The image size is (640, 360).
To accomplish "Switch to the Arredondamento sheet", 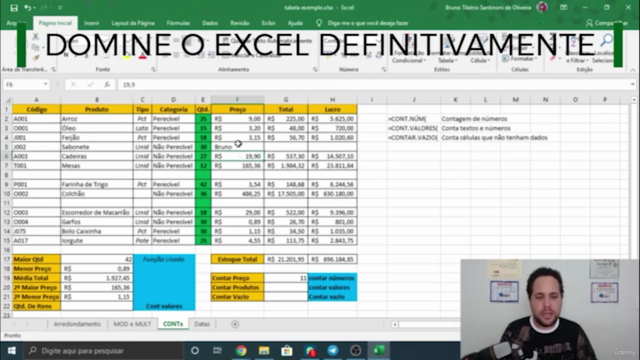I will point(77,324).
